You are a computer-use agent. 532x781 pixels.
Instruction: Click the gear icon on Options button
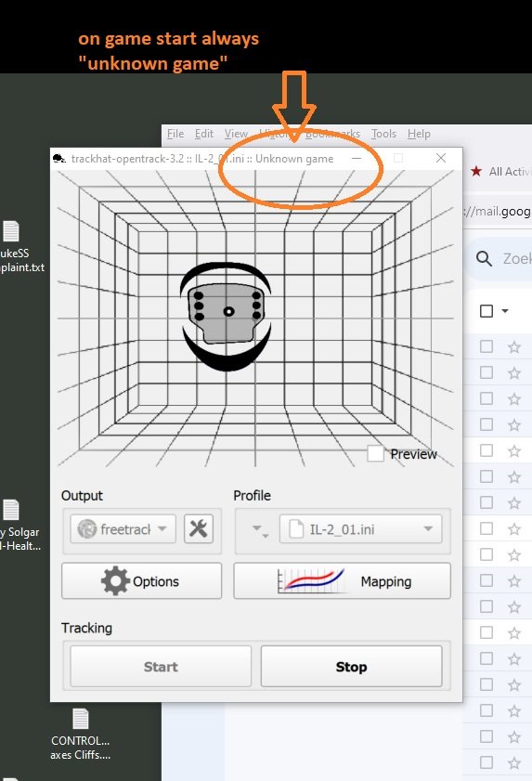115,580
